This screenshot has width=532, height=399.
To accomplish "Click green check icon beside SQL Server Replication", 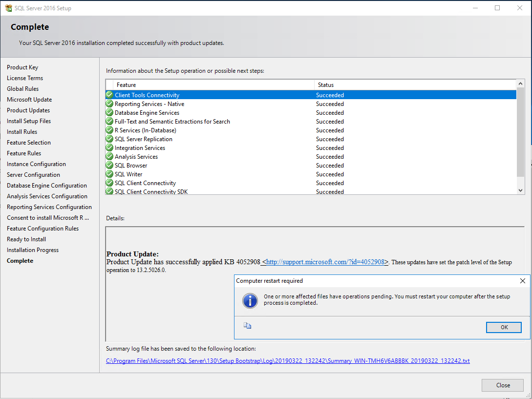I will pos(109,139).
